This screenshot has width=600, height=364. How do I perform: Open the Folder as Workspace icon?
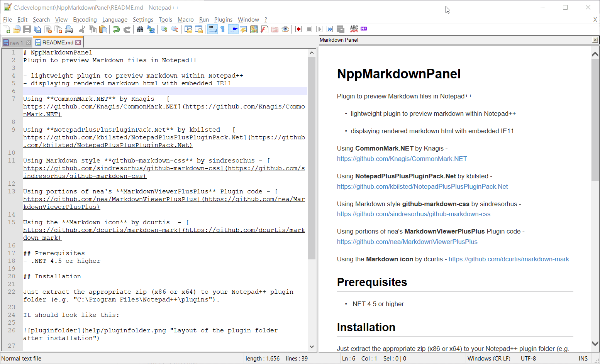click(275, 29)
